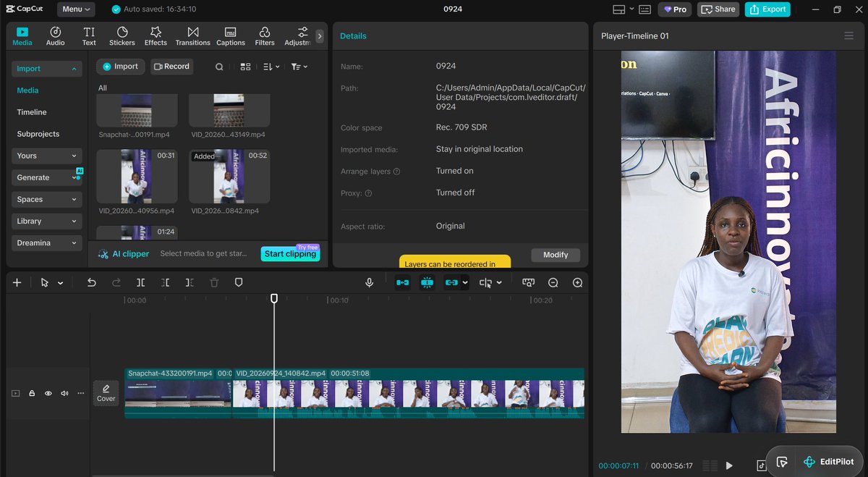Viewport: 868px width, 477px height.
Task: Open the sort order dropdown in media panel
Action: [x=271, y=67]
